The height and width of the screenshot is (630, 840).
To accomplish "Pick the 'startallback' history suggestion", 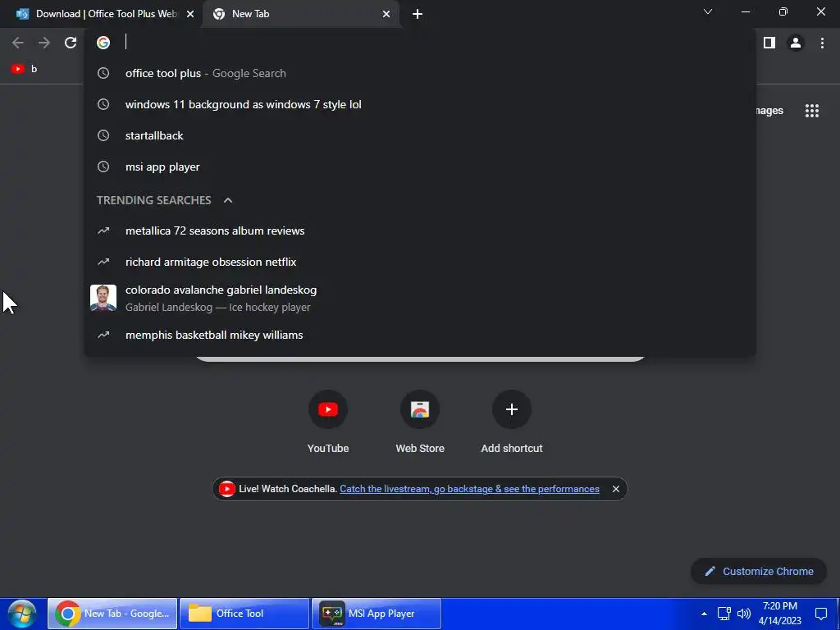I will tap(420, 135).
